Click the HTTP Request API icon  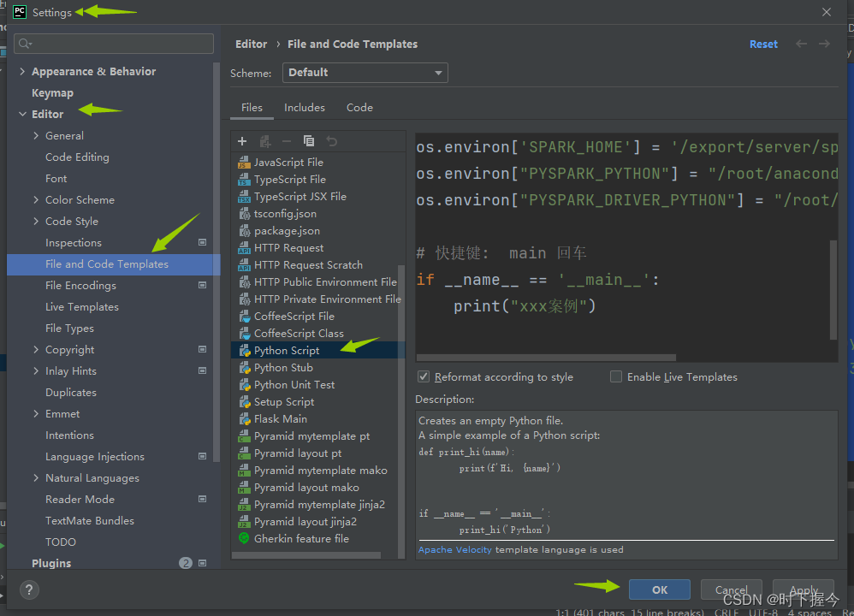pyautogui.click(x=244, y=248)
